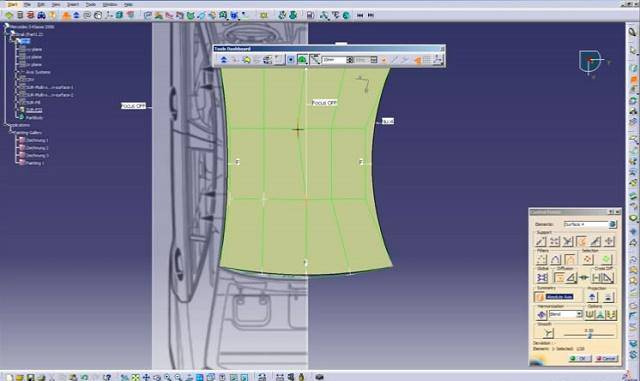Click the Symmetry plane selection field
Image resolution: width=640 pixels, height=381 pixels.
[x=559, y=297]
